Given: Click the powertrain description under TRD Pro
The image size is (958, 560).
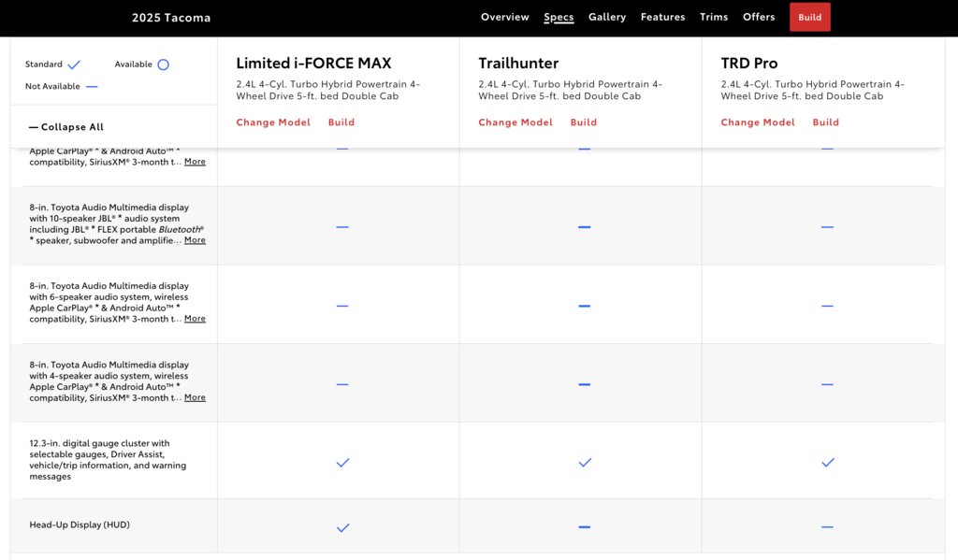Looking at the screenshot, I should point(813,90).
